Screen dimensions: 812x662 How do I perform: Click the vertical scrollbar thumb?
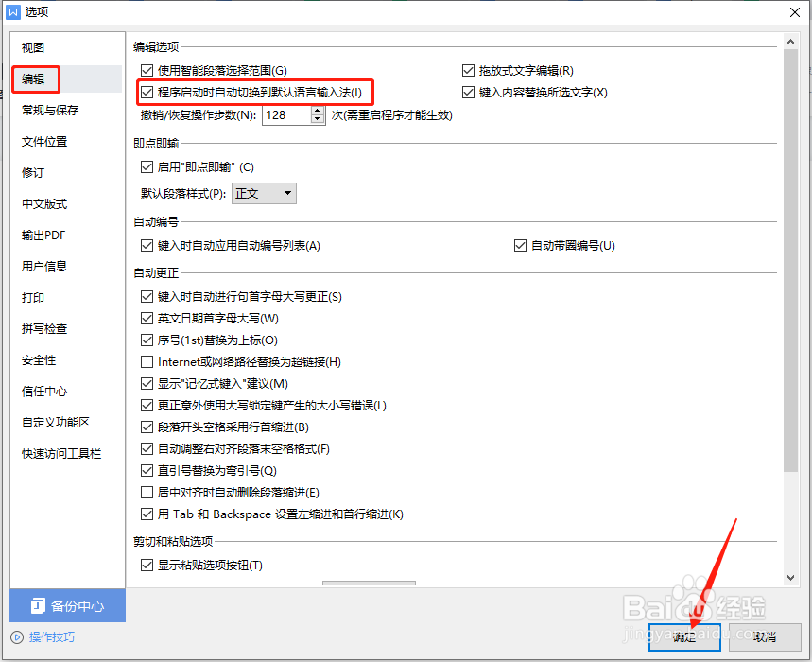point(790,261)
